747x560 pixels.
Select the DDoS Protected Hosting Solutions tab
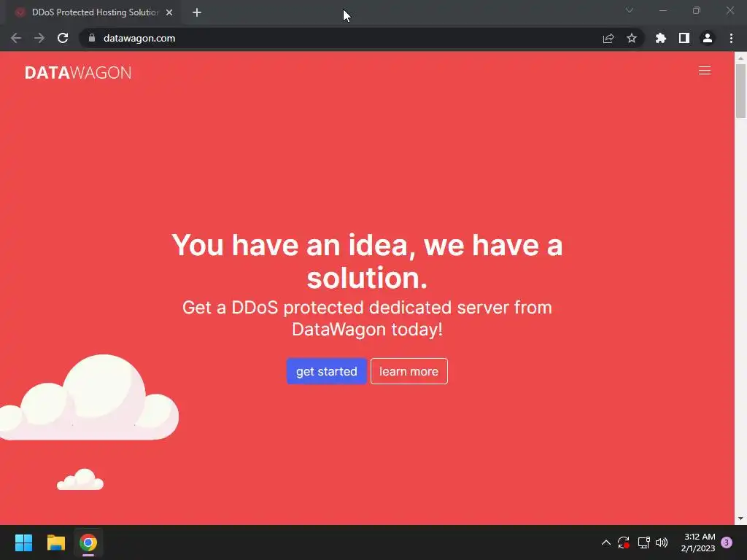pyautogui.click(x=95, y=12)
